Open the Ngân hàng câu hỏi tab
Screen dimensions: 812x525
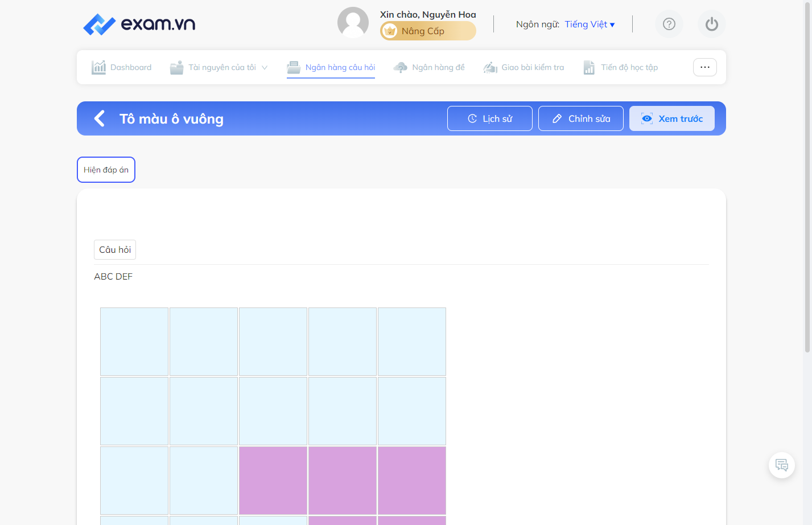[x=331, y=67]
